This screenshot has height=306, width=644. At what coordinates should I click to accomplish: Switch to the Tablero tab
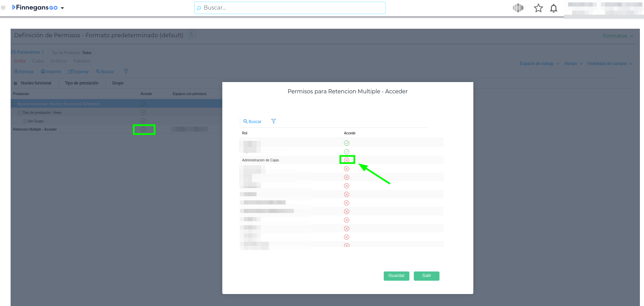(81, 61)
